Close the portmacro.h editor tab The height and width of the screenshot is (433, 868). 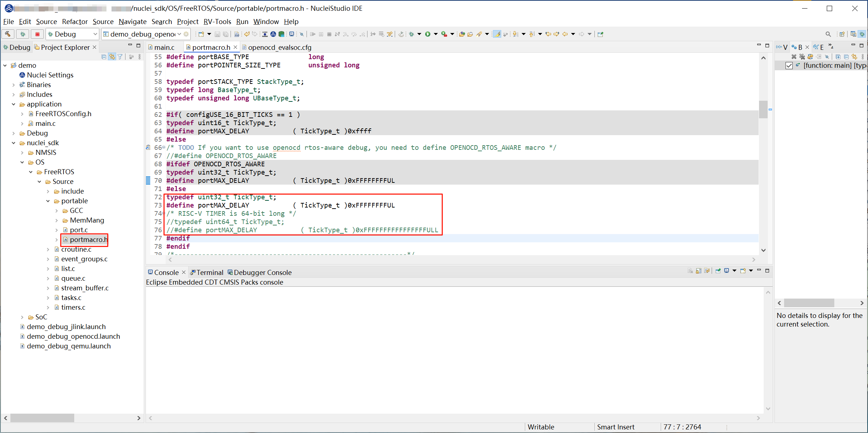[236, 47]
